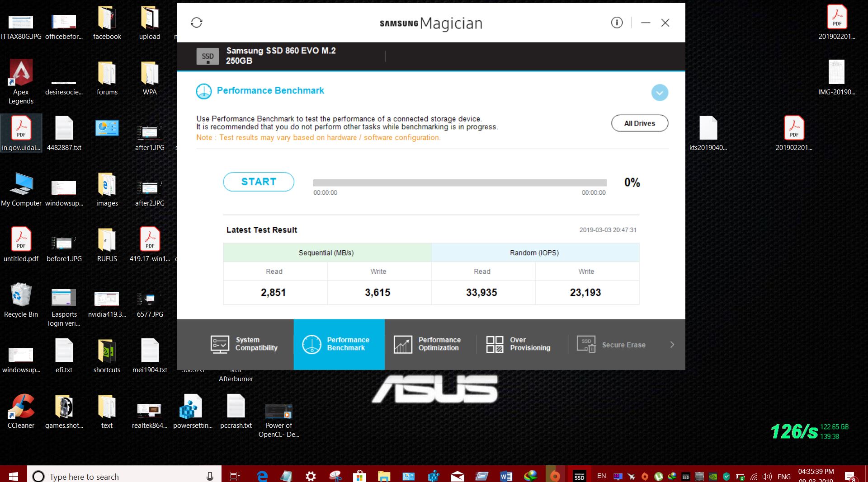
Task: Click the search box microphone icon
Action: point(210,476)
